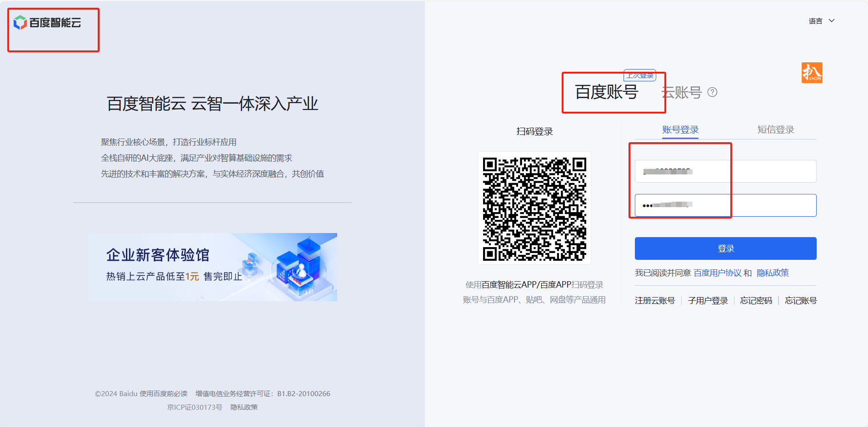Click text 账号与百度APP、贴吧、网盘等产品通用

pyautogui.click(x=534, y=300)
